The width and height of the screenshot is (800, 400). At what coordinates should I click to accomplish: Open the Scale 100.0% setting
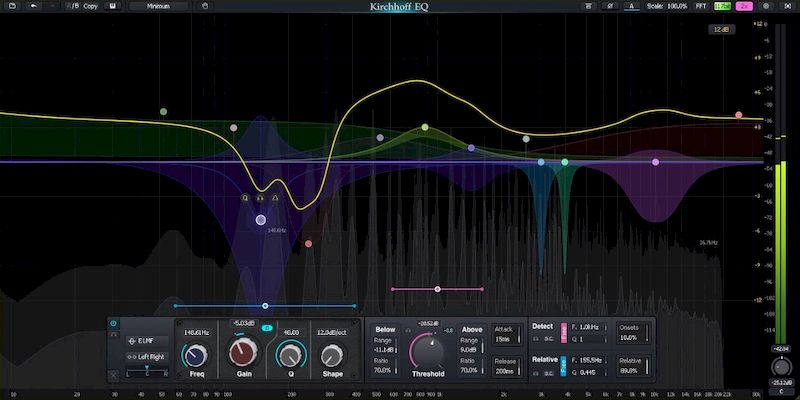(667, 6)
